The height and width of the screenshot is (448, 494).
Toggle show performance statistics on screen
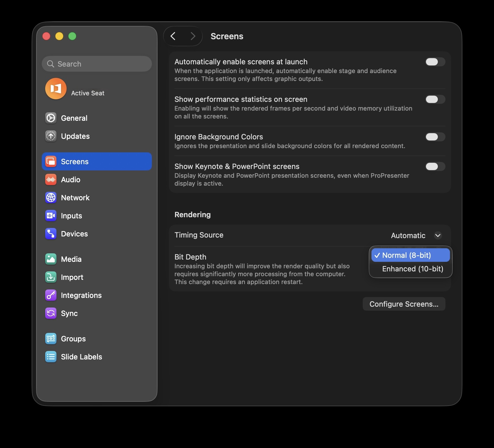tap(435, 99)
